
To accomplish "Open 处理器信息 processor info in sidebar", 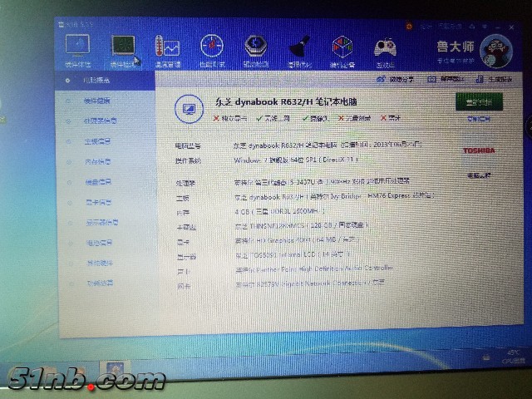I will (x=101, y=121).
